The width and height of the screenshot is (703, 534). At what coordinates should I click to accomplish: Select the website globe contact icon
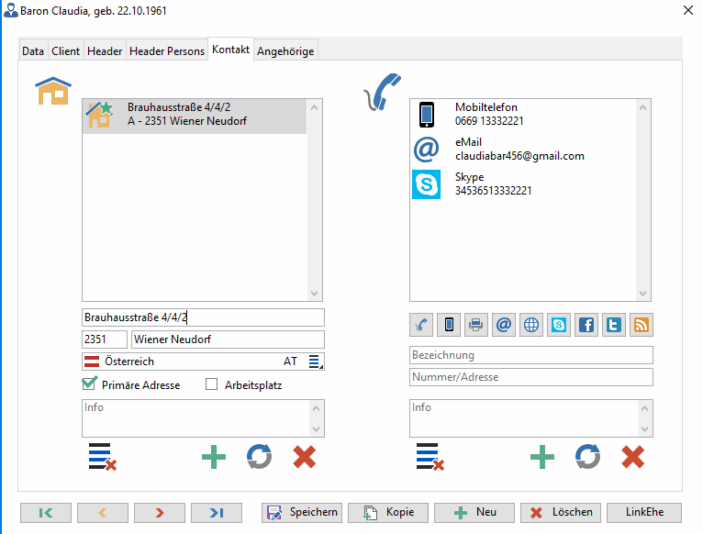531,325
